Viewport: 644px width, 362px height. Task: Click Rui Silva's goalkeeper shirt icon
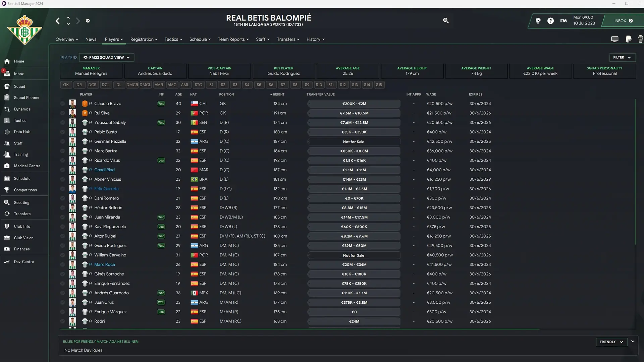[x=85, y=113]
